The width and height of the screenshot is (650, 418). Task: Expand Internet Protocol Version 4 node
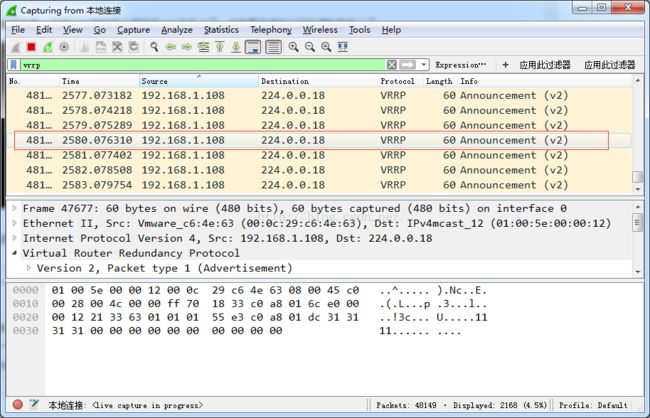(15, 238)
